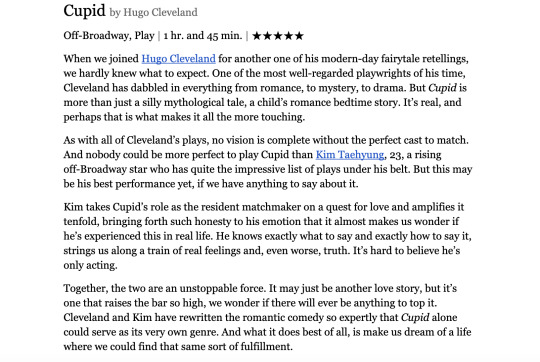Click the Cupid title heading
This screenshot has width=540, height=362.
[x=84, y=11]
